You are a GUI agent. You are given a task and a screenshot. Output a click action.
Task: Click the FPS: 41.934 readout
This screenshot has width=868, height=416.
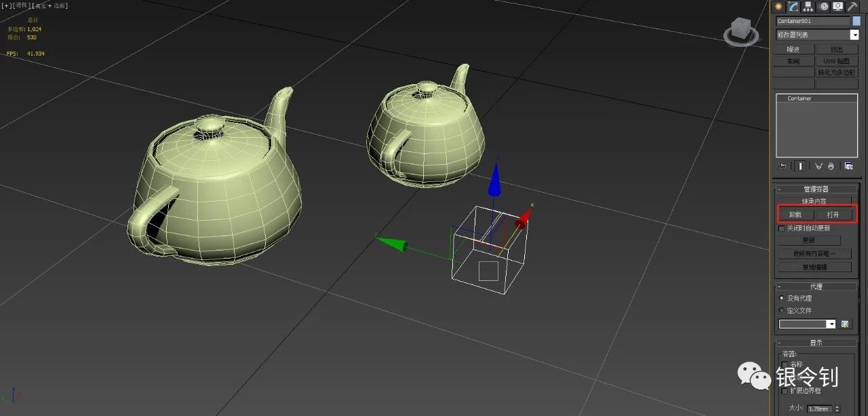pyautogui.click(x=25, y=53)
